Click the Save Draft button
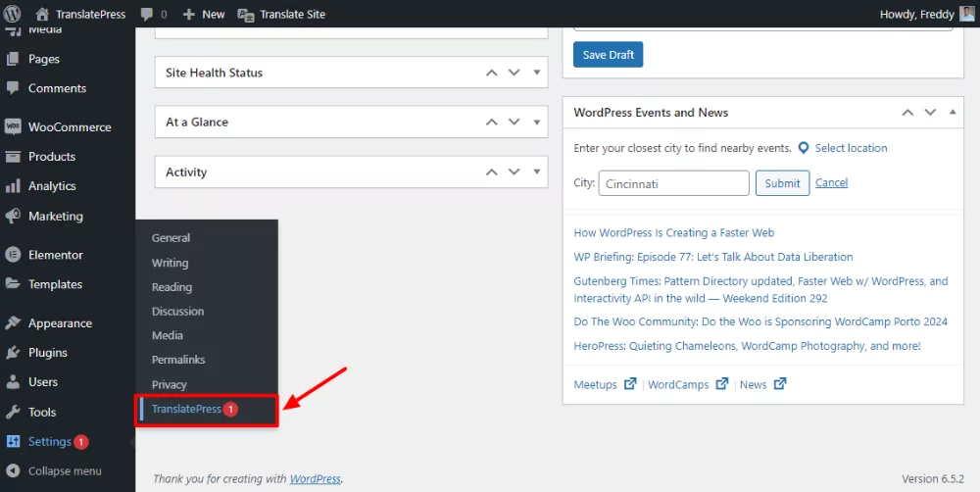980x492 pixels. tap(609, 55)
